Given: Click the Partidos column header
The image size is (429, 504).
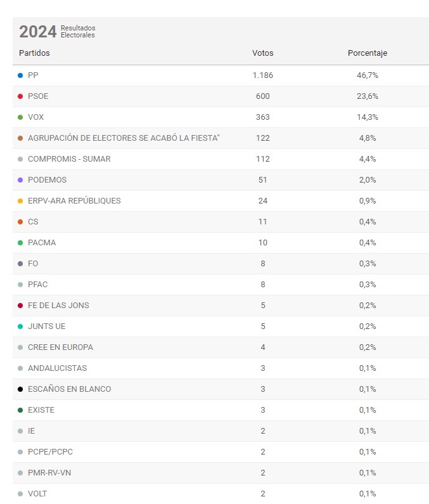Looking at the screenshot, I should point(34,53).
